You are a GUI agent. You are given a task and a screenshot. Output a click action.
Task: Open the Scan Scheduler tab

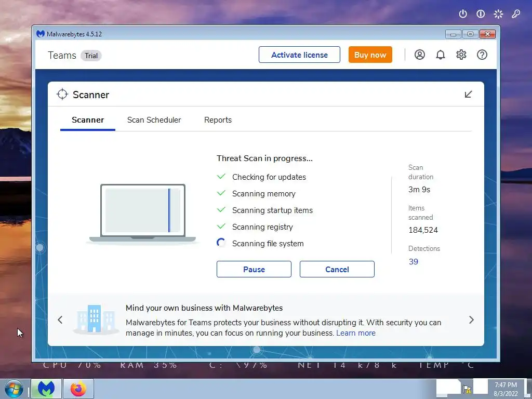154,120
